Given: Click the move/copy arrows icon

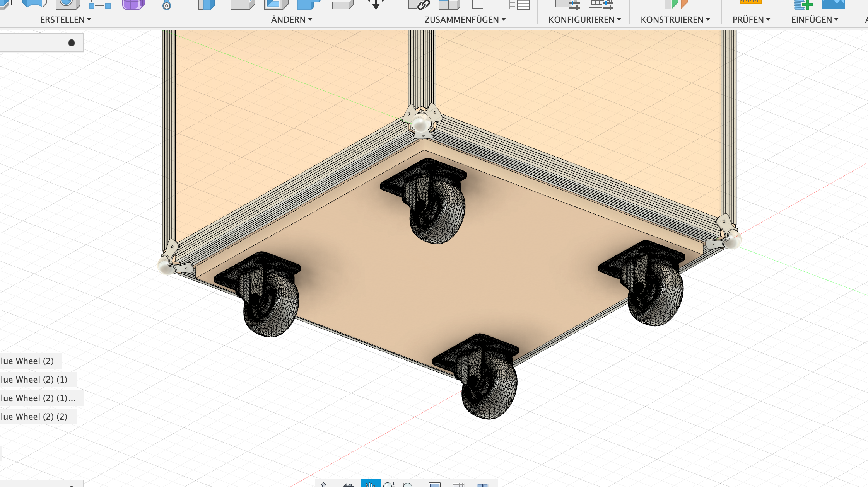Looking at the screenshot, I should (376, 4).
